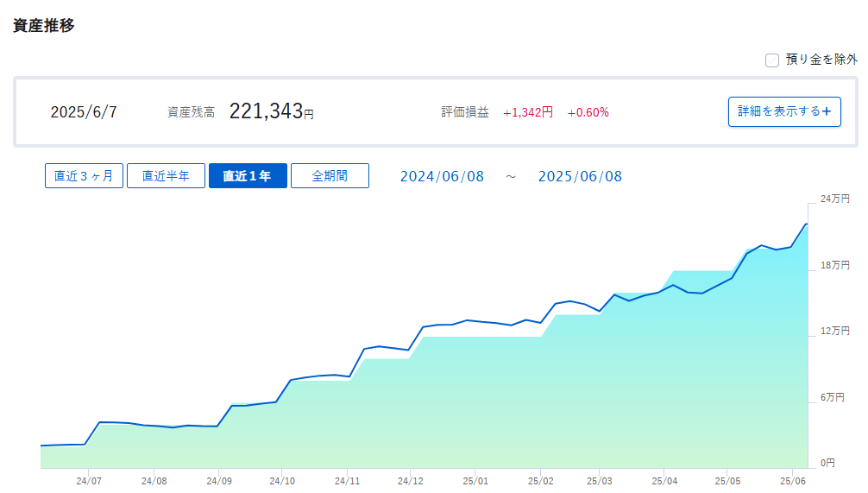Click the 24/07 x-axis label

point(89,481)
